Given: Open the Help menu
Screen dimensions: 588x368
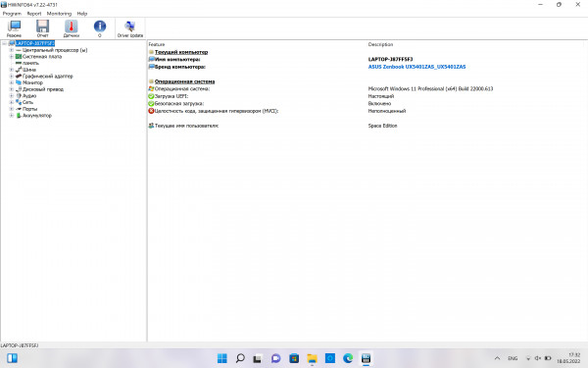Looking at the screenshot, I should click(x=82, y=14).
